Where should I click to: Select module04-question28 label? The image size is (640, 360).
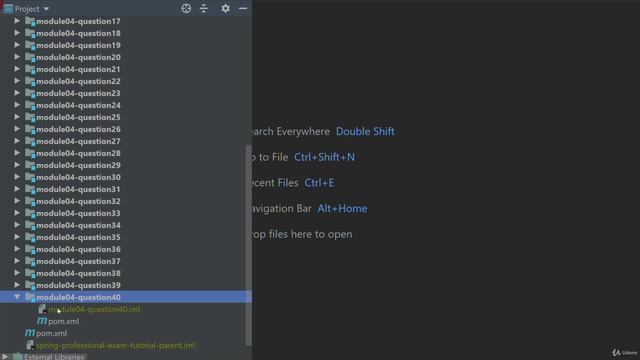click(78, 153)
